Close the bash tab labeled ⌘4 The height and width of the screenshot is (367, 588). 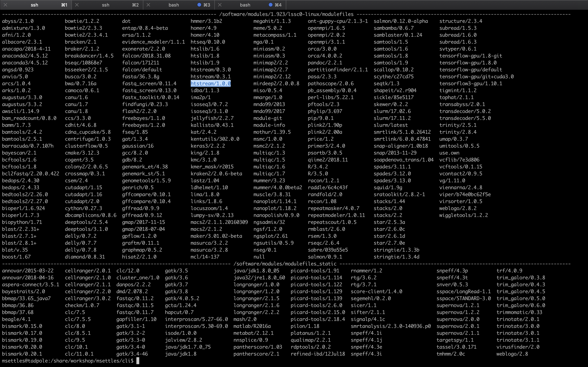pos(220,5)
